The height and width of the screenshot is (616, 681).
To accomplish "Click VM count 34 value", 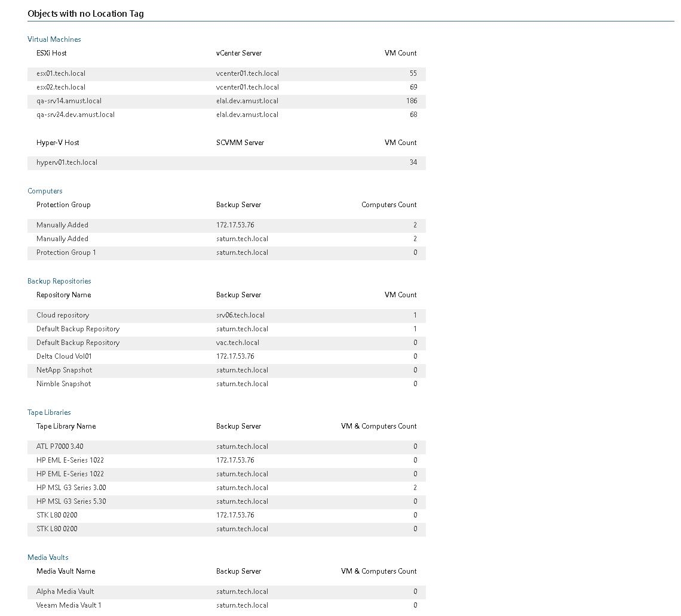I will [x=413, y=162].
